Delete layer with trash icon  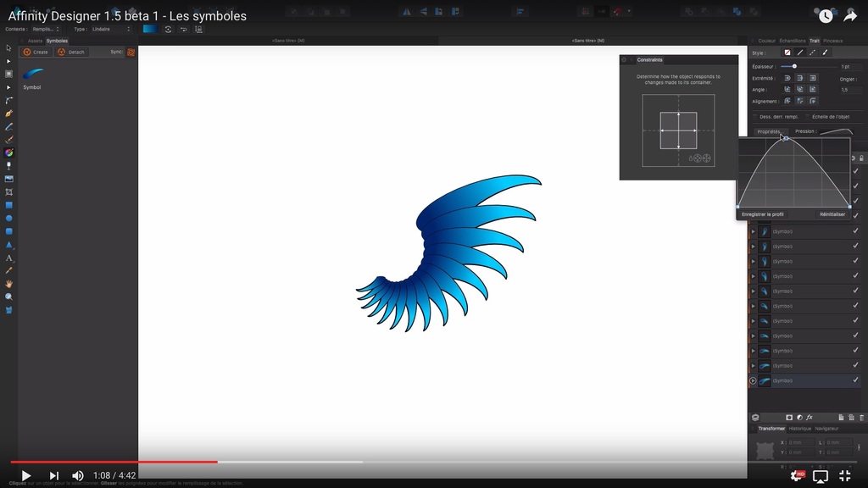[861, 418]
